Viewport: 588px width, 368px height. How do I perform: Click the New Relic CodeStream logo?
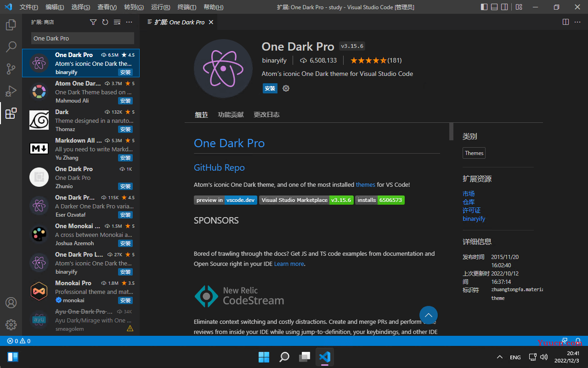[x=239, y=296]
